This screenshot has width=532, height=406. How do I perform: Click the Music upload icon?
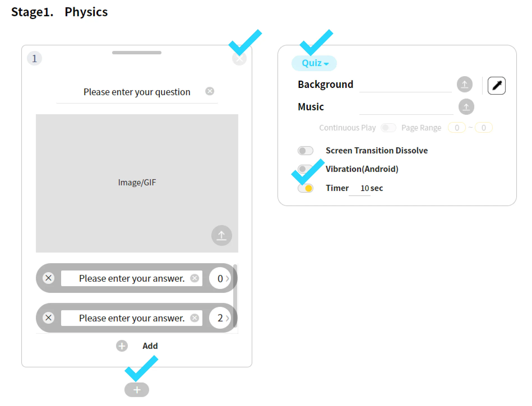(x=466, y=107)
